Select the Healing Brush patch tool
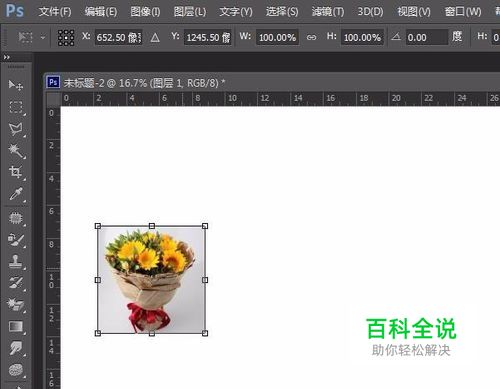Image resolution: width=500 pixels, height=389 pixels. click(16, 218)
